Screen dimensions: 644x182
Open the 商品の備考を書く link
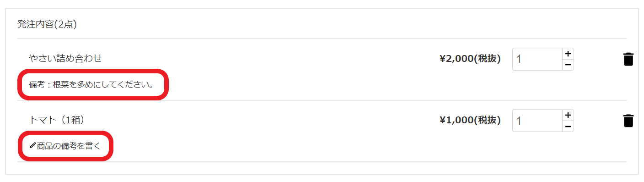point(64,145)
